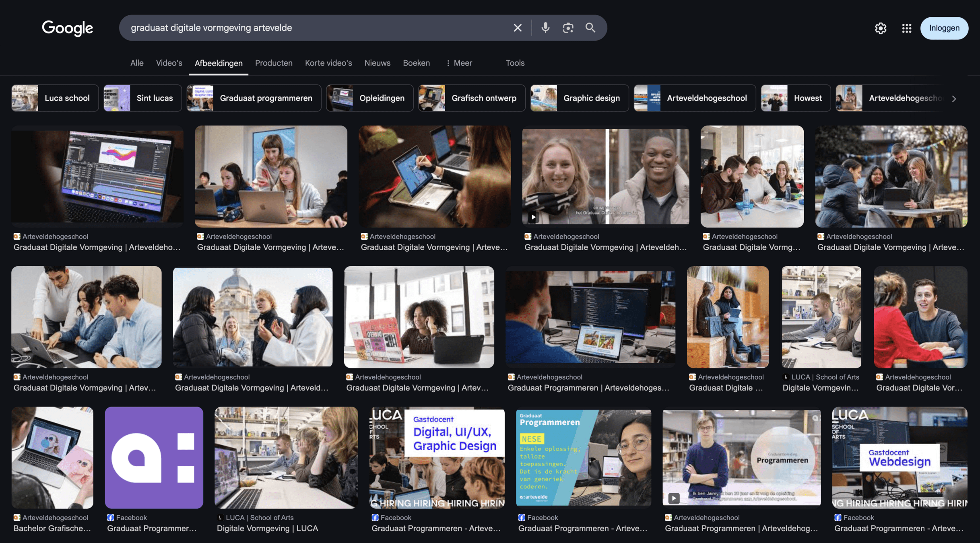Switch to the Video's tab
Image resolution: width=980 pixels, height=543 pixels.
coord(169,63)
